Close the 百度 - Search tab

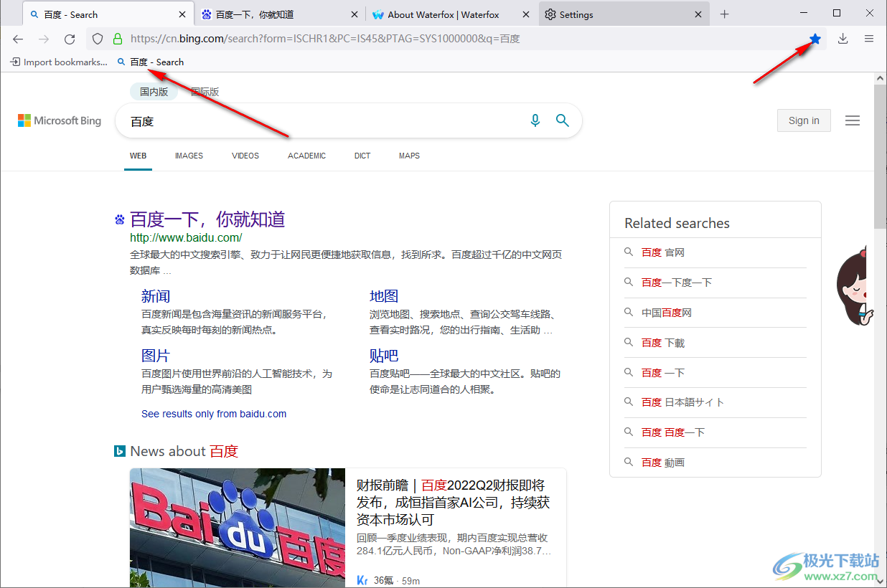tap(182, 14)
